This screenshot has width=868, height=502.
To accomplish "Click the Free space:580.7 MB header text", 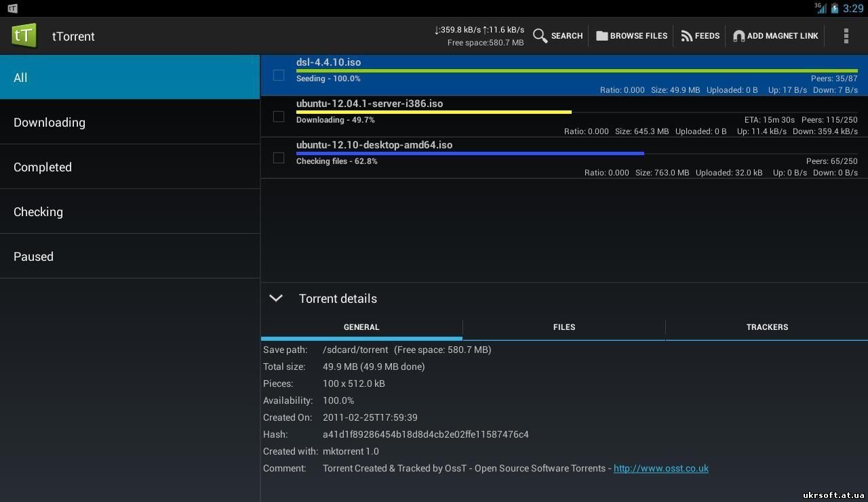I will pos(486,43).
